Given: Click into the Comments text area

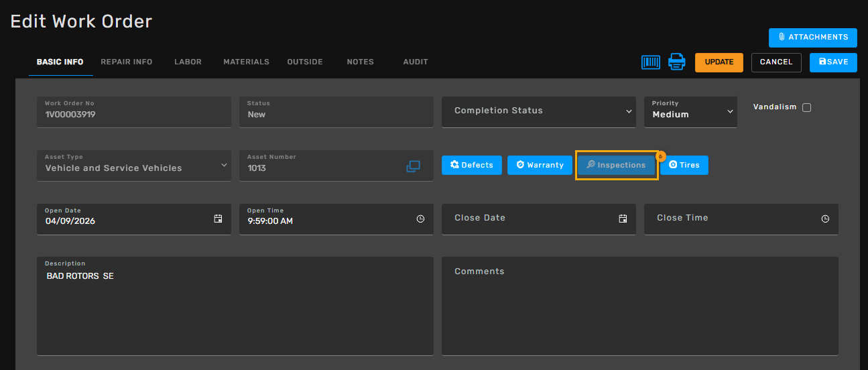Looking at the screenshot, I should click(640, 306).
